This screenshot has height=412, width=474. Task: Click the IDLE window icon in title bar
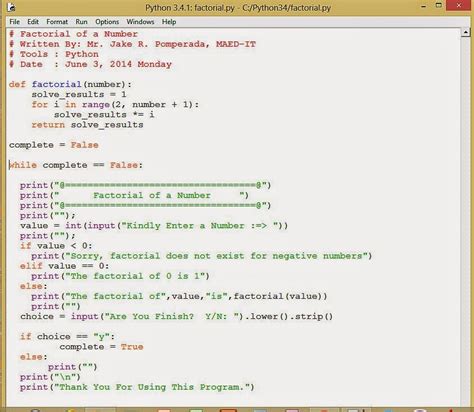point(11,7)
